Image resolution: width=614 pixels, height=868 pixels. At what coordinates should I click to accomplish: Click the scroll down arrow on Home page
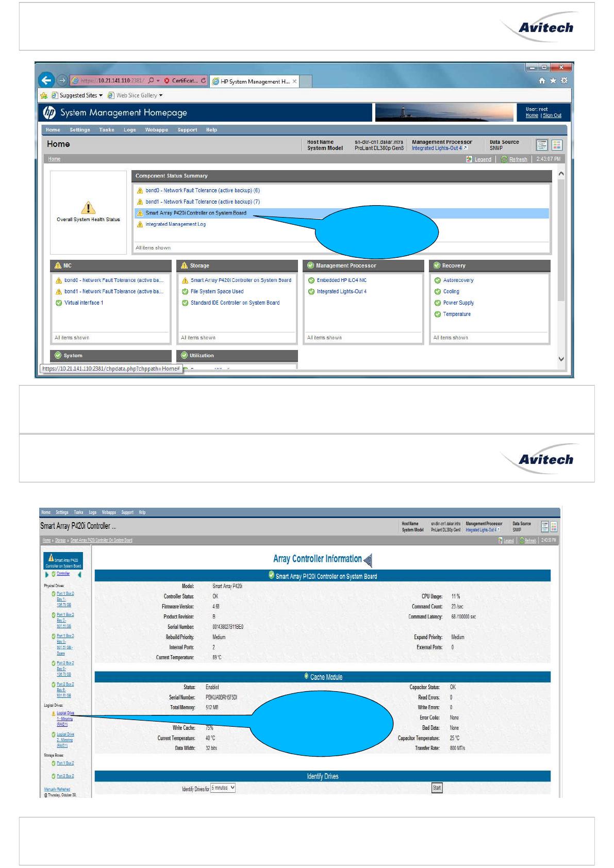[x=561, y=359]
